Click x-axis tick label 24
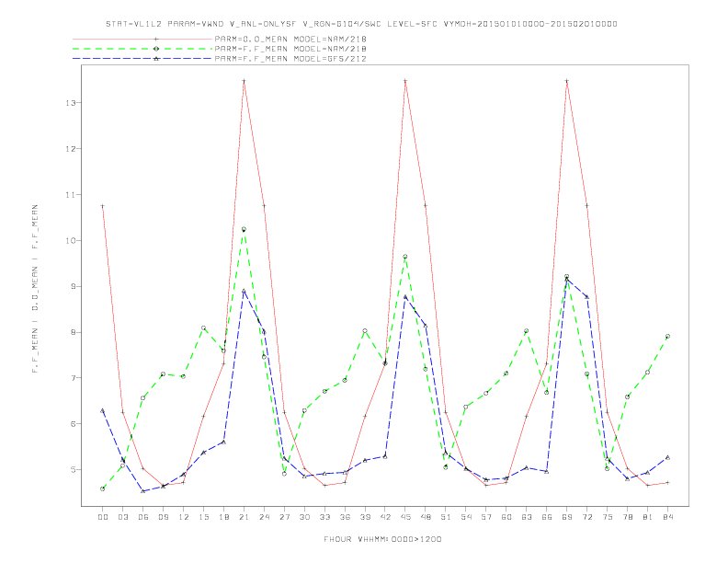Viewport: 728px width, 563px height. (x=264, y=517)
